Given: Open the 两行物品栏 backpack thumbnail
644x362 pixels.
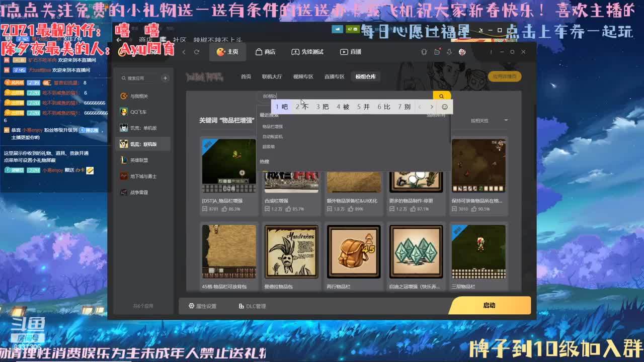Looking at the screenshot, I should 354,251.
